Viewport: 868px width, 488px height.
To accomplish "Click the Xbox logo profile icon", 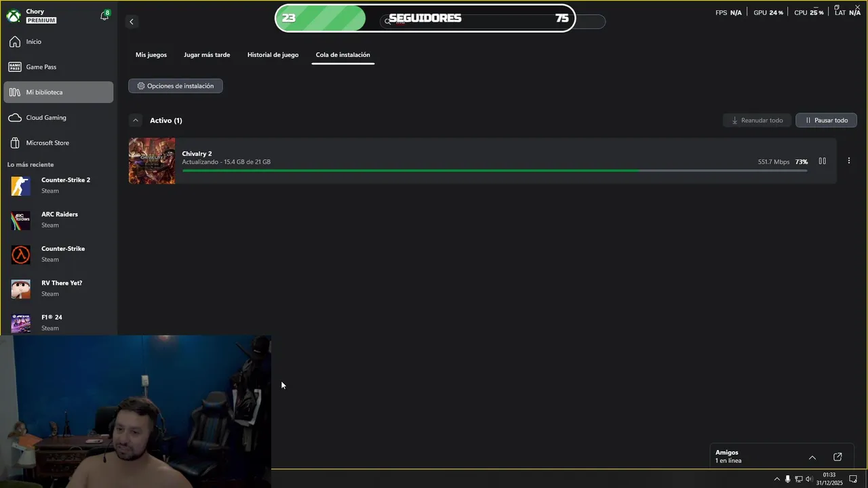I will click(x=14, y=16).
